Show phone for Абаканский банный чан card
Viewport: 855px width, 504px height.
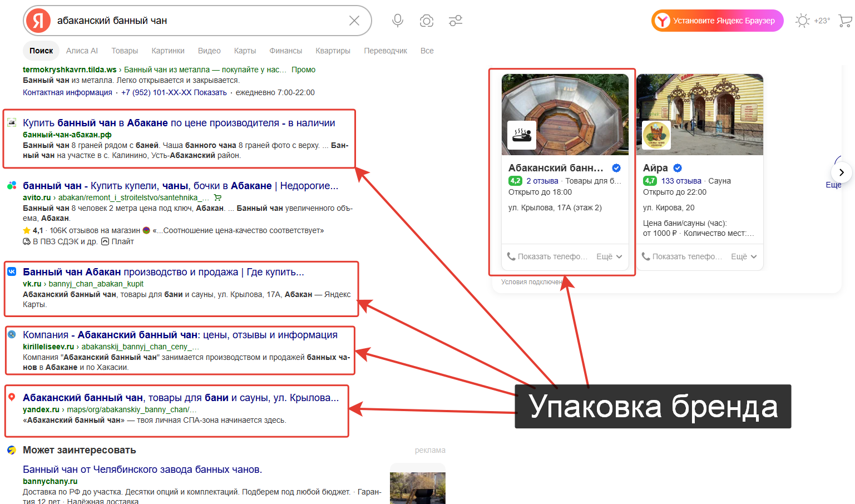coord(547,256)
